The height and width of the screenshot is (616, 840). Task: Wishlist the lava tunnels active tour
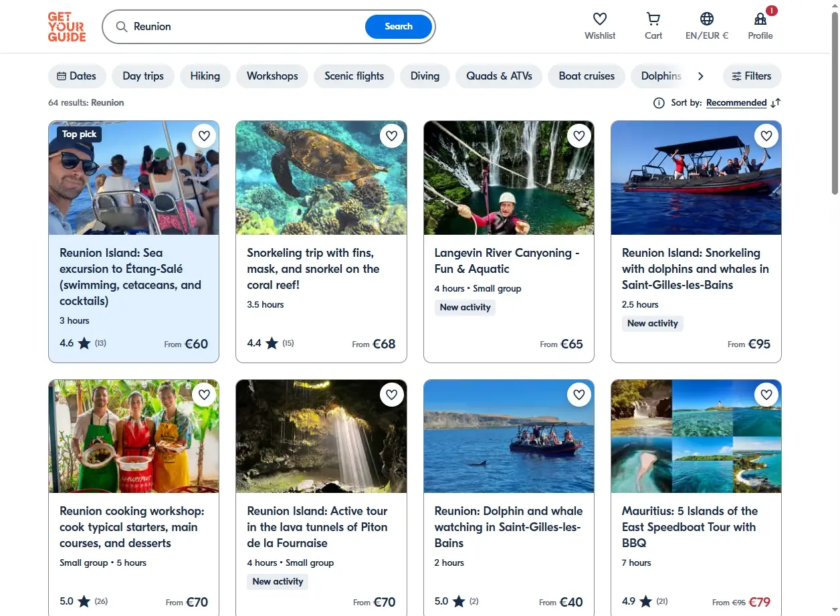pyautogui.click(x=392, y=395)
